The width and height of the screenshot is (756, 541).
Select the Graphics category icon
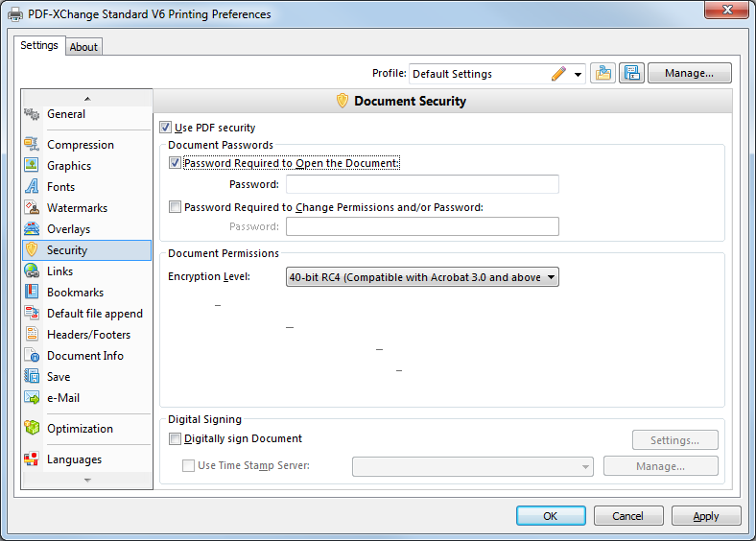point(32,165)
